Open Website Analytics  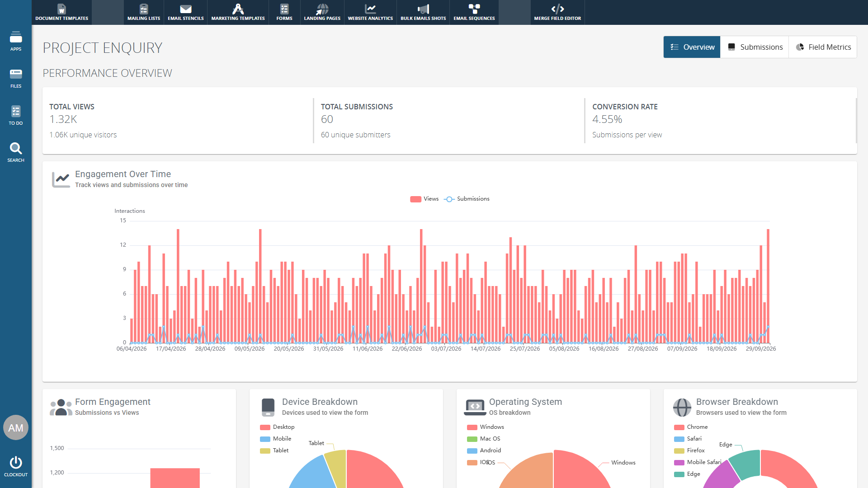tap(370, 12)
